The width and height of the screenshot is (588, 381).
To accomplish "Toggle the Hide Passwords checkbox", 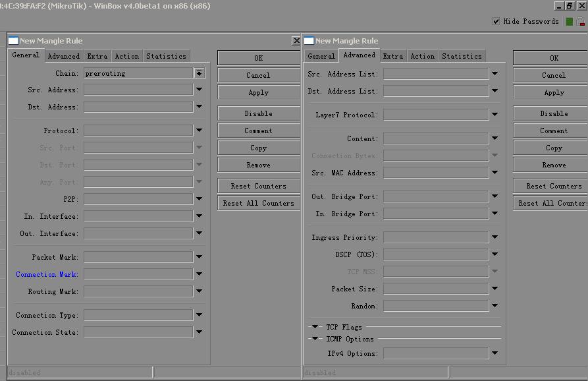I will pos(496,21).
